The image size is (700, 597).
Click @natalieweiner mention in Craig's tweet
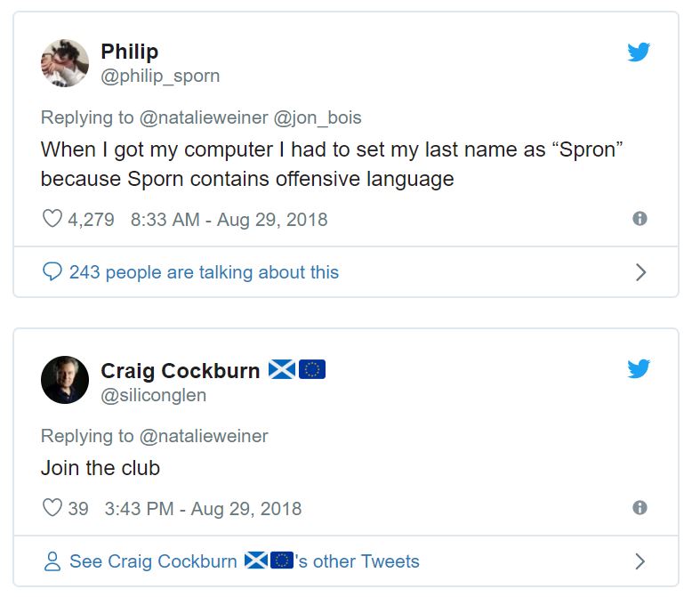click(204, 436)
